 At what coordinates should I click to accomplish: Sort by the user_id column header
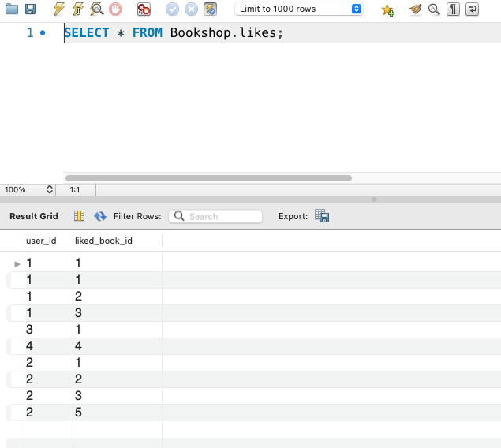tap(49, 241)
